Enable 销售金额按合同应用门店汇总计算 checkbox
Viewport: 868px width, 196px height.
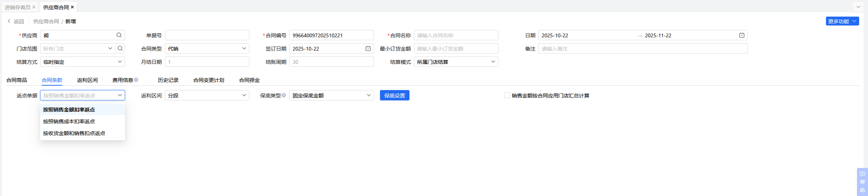click(507, 95)
